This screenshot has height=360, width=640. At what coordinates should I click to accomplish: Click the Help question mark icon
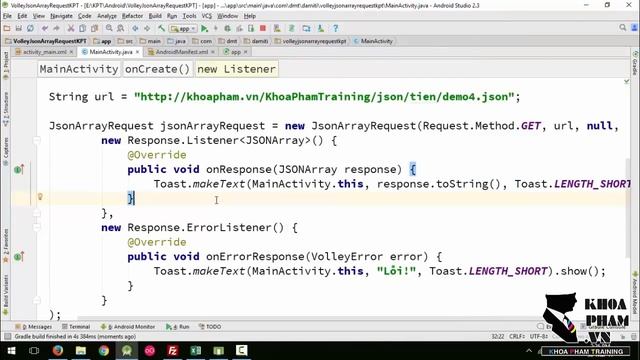336,29
